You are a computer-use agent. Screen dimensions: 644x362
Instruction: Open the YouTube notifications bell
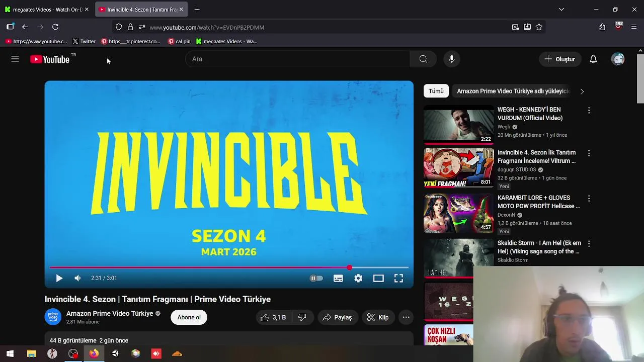(593, 59)
